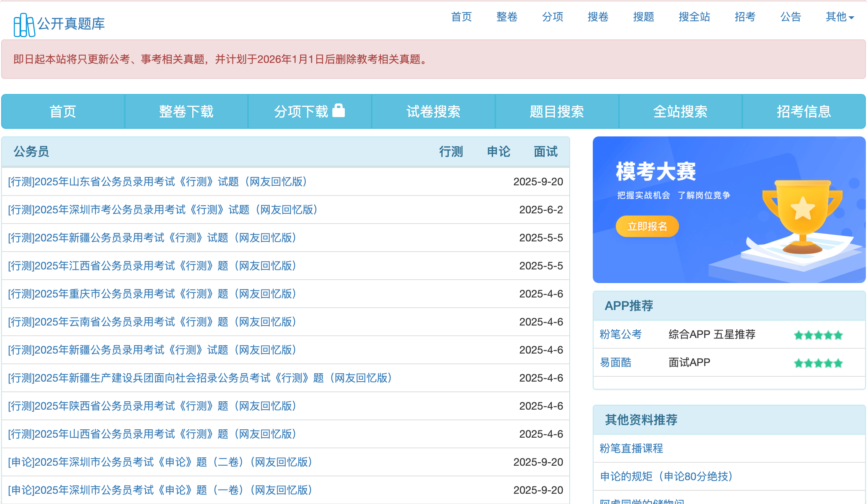Select the 申论 filter

[x=498, y=151]
